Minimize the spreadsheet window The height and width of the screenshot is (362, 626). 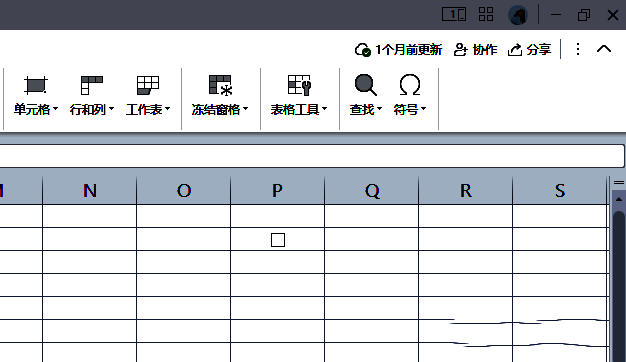[556, 15]
